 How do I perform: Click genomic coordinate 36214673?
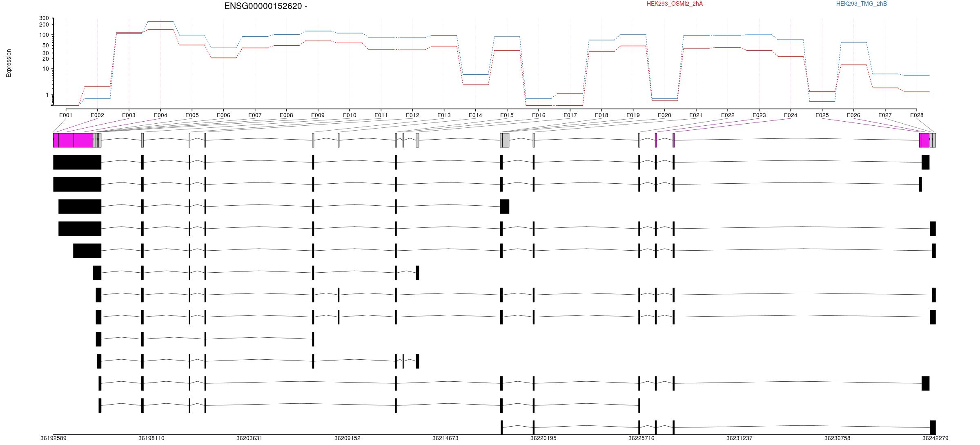[x=445, y=438]
